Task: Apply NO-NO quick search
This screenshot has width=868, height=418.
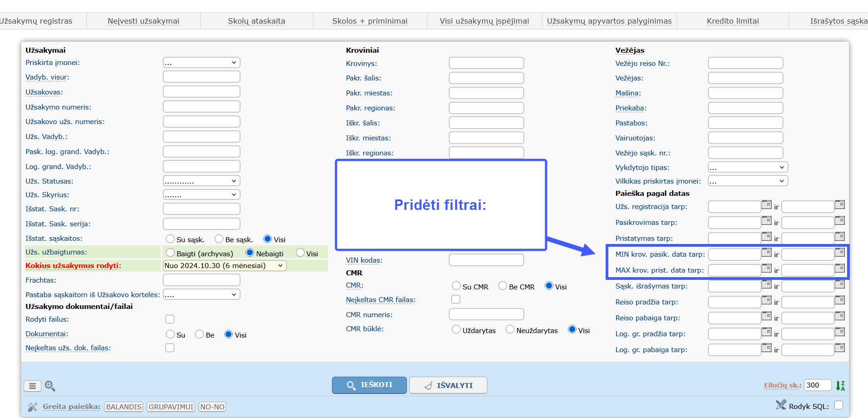Action: tap(212, 407)
